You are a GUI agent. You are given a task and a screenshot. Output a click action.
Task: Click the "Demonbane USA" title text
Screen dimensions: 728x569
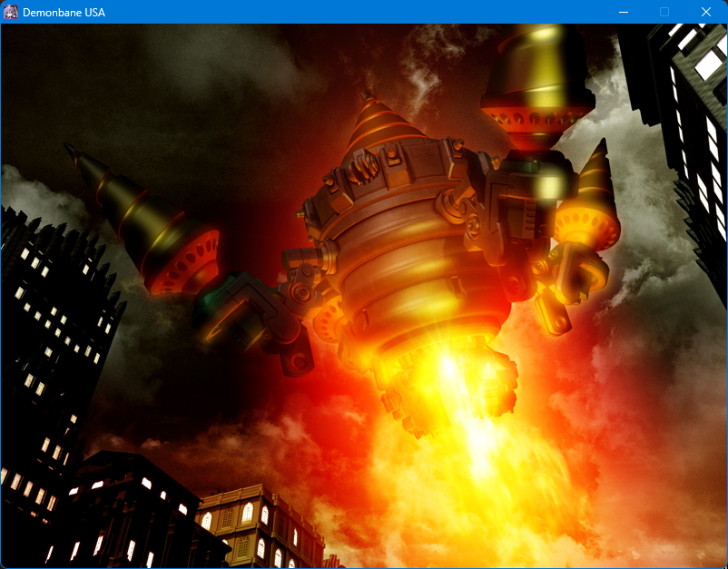pyautogui.click(x=64, y=13)
